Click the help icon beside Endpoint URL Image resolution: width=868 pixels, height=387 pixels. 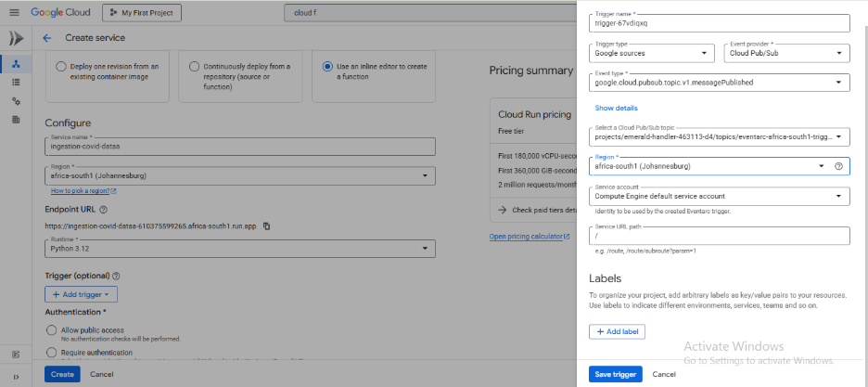pos(103,210)
